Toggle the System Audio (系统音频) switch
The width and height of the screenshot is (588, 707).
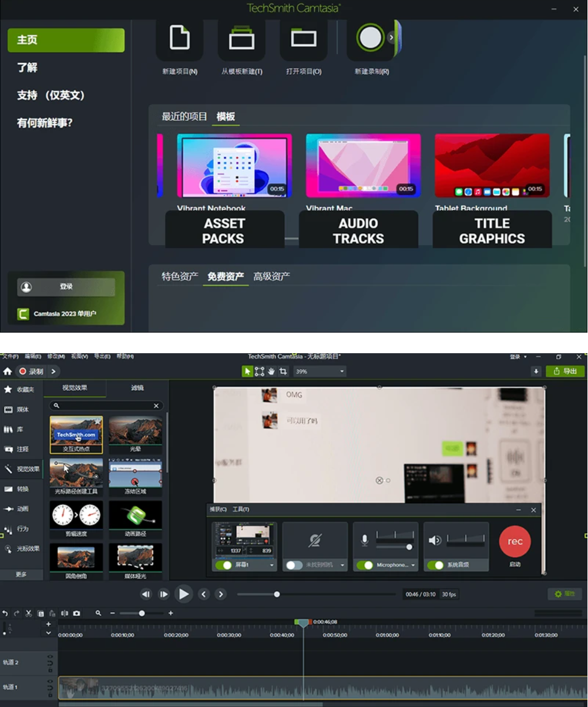click(435, 565)
